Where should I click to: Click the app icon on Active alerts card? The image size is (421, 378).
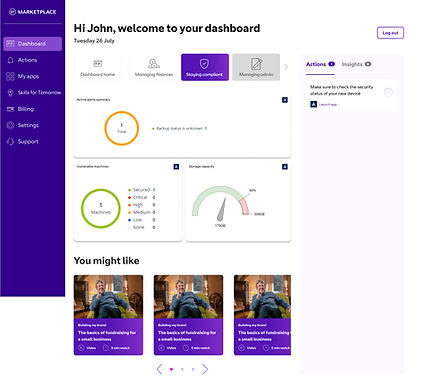click(285, 100)
